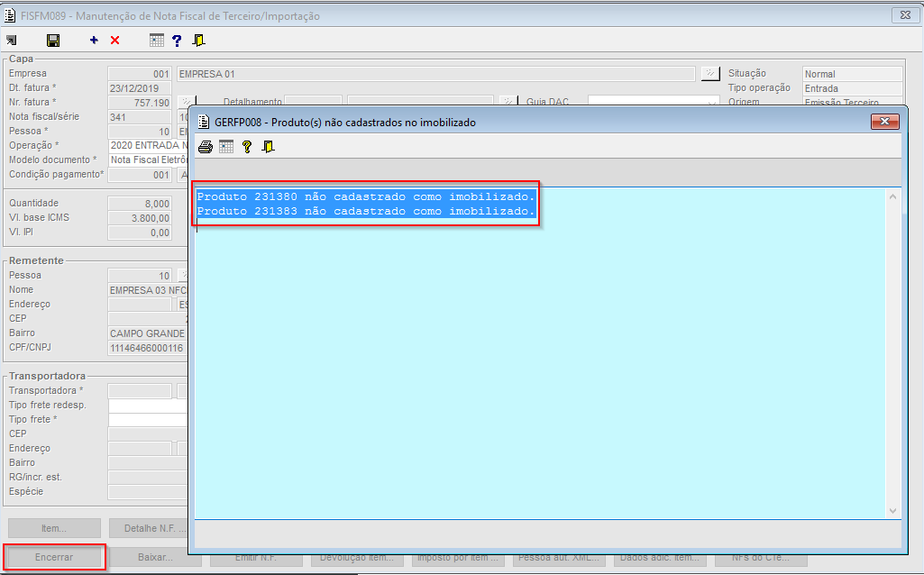
Task: Click the scroll up arrow in message area
Action: (x=892, y=196)
